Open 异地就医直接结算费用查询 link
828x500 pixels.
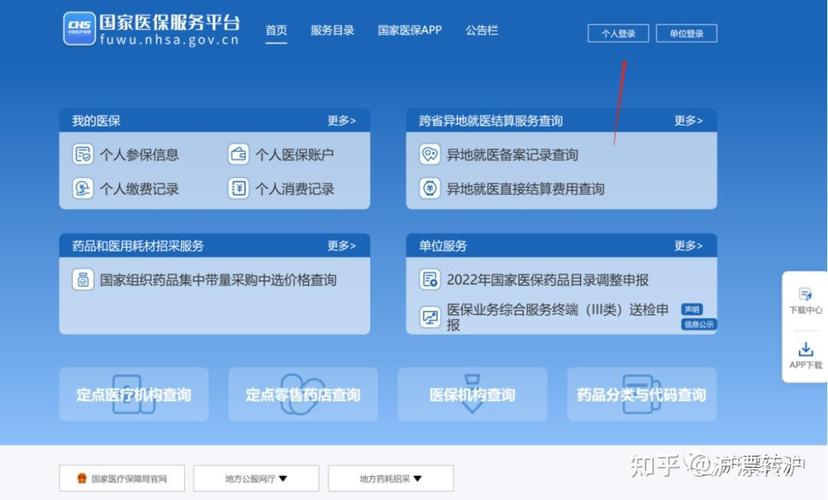coord(525,189)
